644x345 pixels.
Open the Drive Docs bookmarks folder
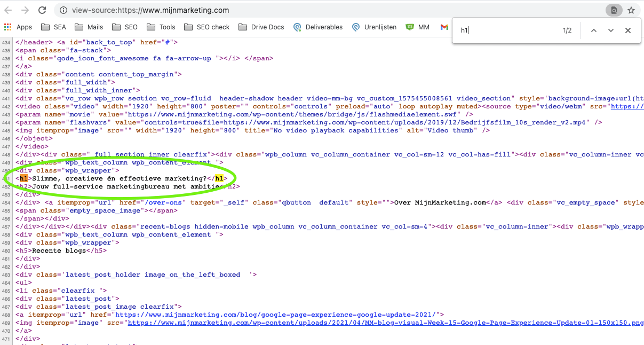point(261,27)
